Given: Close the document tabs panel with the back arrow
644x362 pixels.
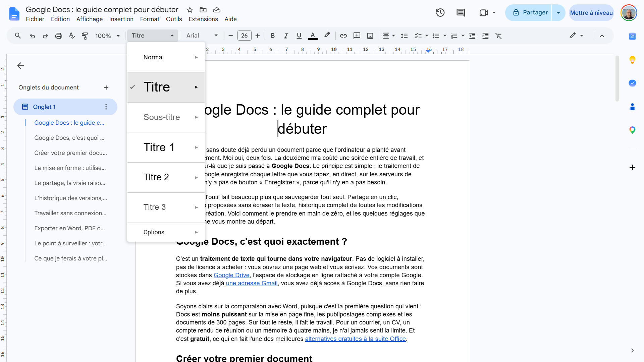Looking at the screenshot, I should [x=20, y=66].
